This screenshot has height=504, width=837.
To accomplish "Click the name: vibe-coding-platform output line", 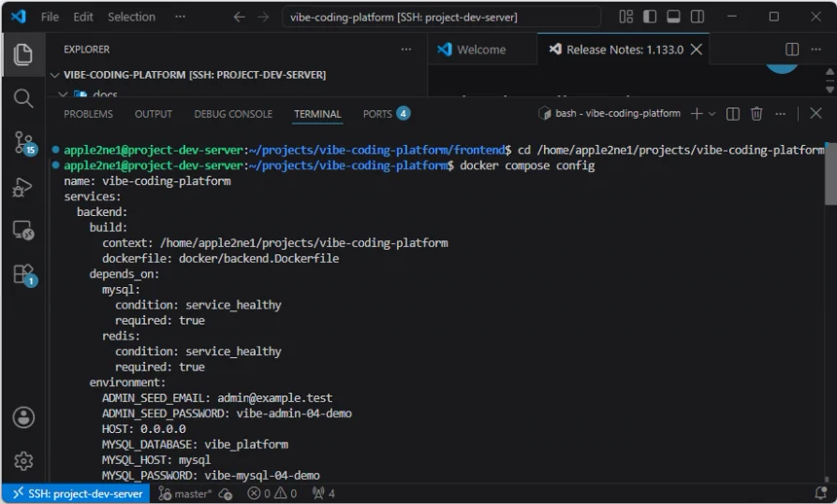I will (x=147, y=181).
